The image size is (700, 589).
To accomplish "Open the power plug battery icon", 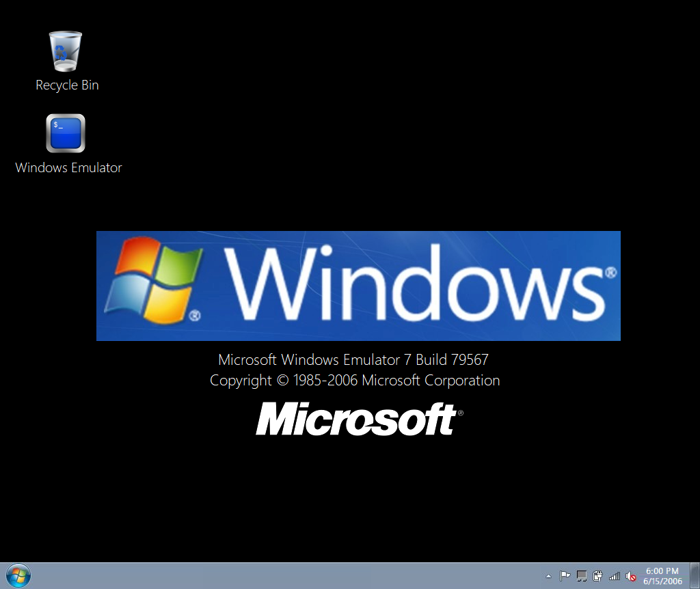I will pyautogui.click(x=597, y=576).
